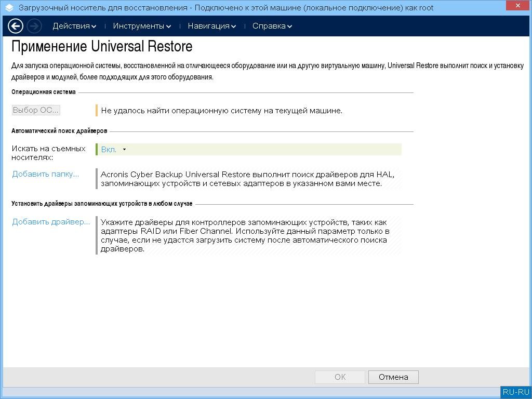Viewport: 532px width, 399px height.
Task: Click the Не удалось найти операционную систему message
Action: click(221, 111)
